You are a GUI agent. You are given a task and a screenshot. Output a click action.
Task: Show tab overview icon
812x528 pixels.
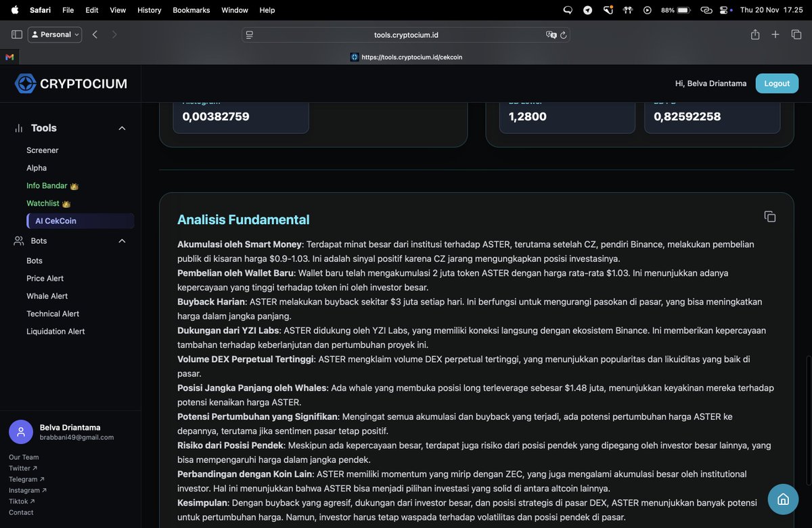(x=796, y=35)
